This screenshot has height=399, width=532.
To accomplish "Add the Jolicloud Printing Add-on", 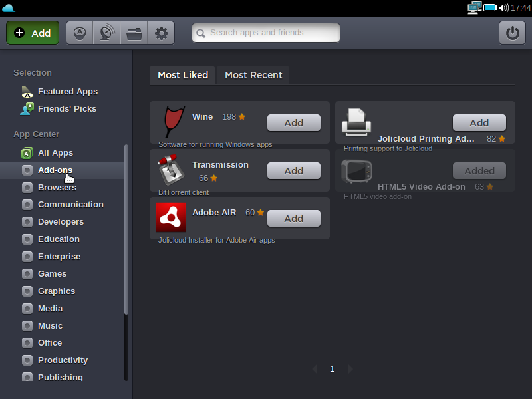I will 479,123.
